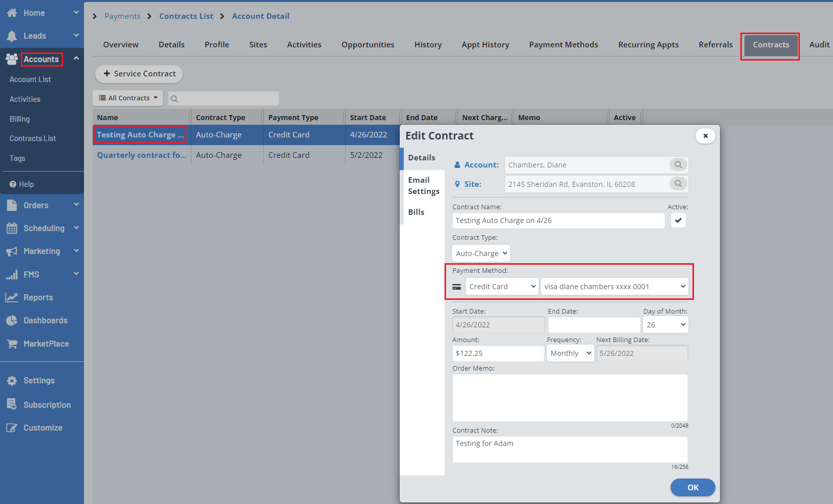Open Settings gear in sidebar

point(12,381)
